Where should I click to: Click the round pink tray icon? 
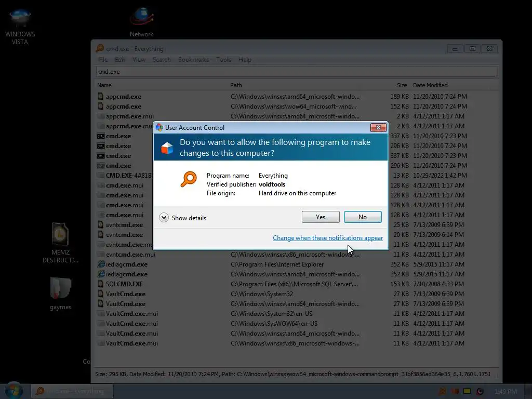point(480,391)
